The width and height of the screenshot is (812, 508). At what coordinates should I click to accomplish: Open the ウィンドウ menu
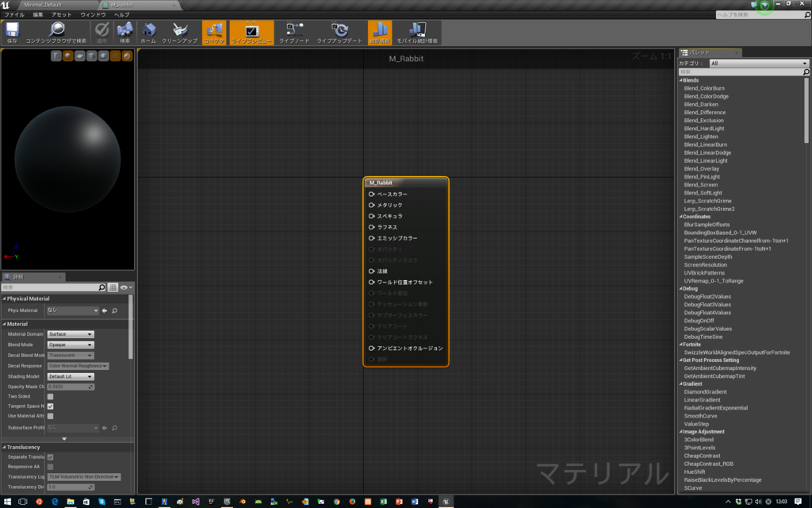click(94, 14)
